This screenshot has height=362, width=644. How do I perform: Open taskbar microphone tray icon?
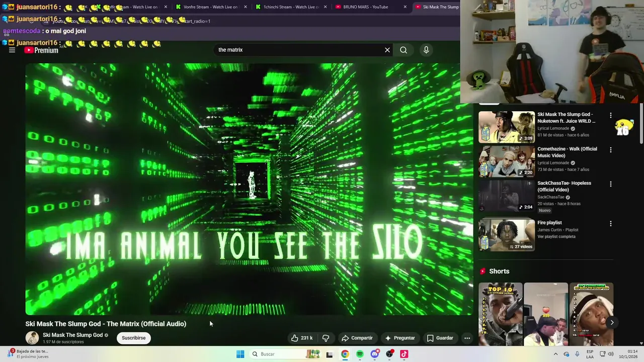(x=577, y=354)
